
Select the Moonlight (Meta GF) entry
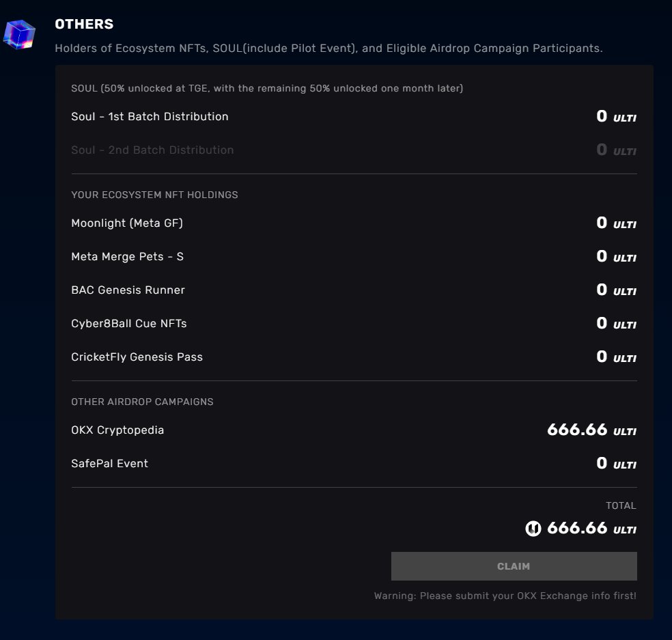(127, 223)
